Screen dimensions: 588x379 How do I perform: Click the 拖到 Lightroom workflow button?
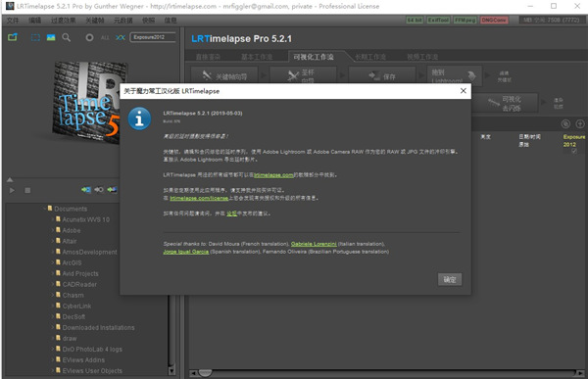[x=455, y=75]
